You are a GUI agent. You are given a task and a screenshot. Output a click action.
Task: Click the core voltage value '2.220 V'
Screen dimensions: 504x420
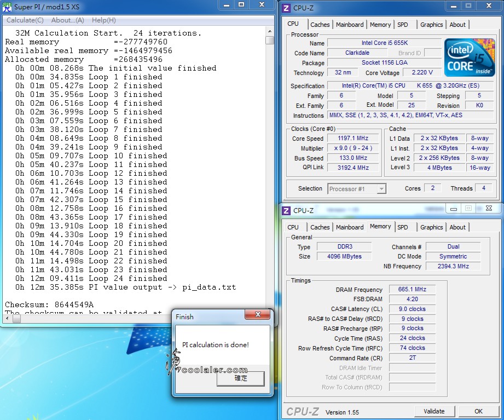pos(422,72)
